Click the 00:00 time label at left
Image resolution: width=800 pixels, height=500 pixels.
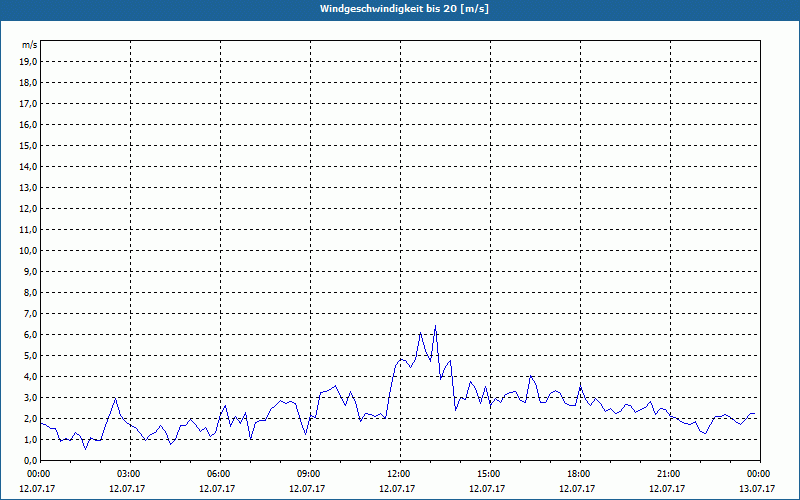pyautogui.click(x=38, y=474)
